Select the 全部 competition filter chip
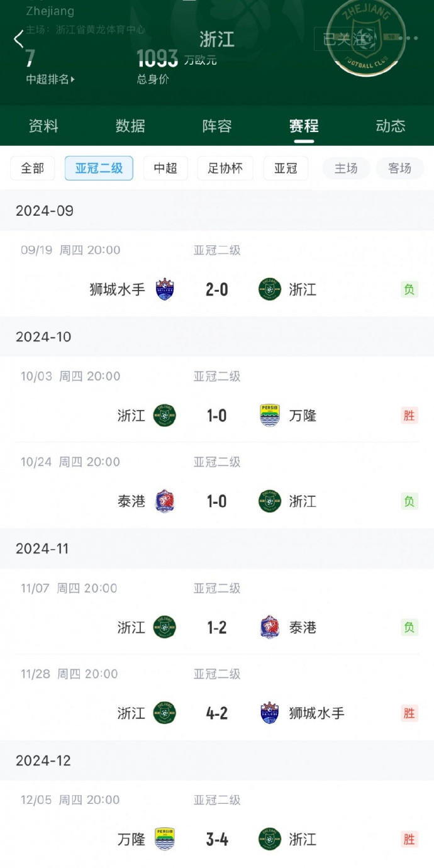The image size is (434, 868). click(x=33, y=169)
